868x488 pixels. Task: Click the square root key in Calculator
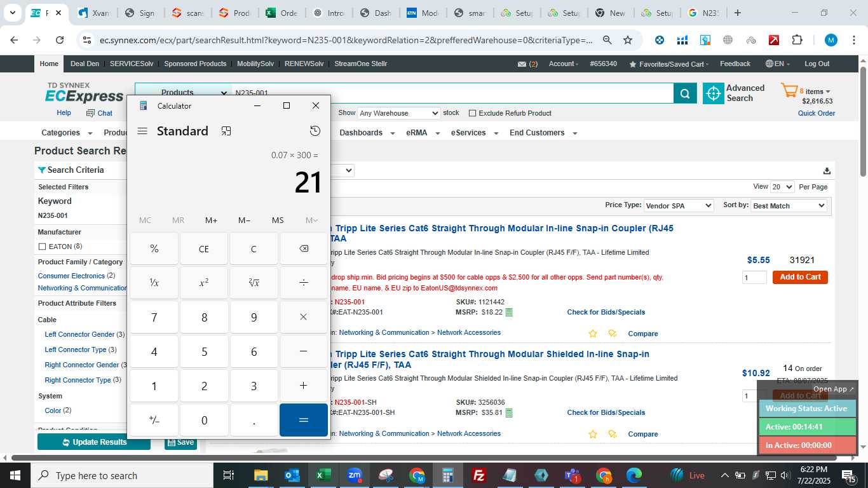pos(254,283)
